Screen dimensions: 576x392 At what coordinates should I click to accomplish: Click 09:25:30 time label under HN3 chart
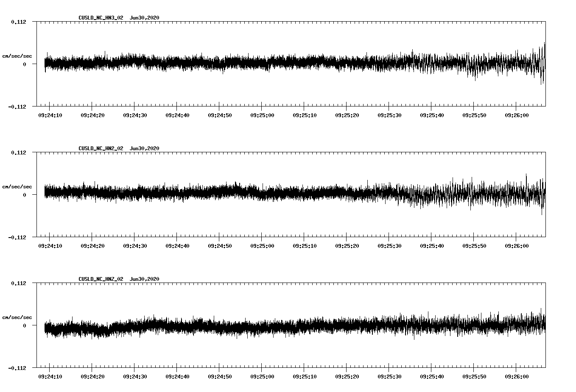point(389,115)
